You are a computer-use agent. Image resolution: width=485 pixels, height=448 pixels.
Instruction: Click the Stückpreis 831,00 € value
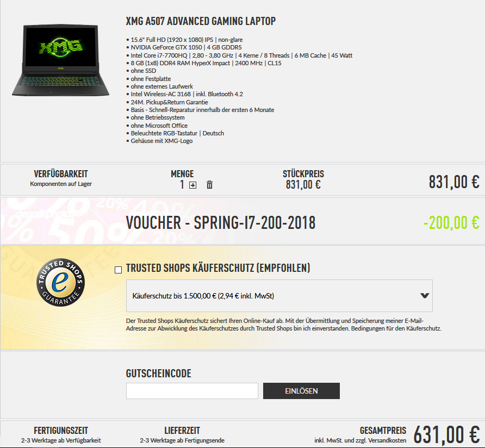tap(303, 185)
